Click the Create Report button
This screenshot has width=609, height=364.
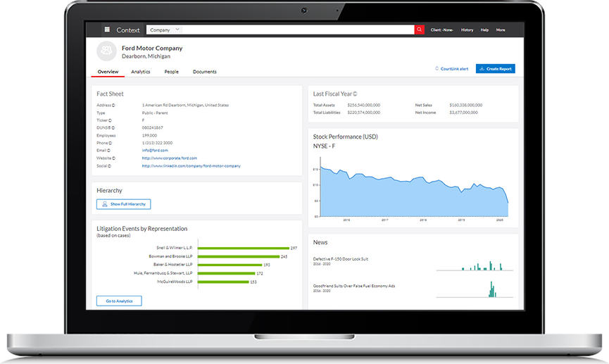495,69
